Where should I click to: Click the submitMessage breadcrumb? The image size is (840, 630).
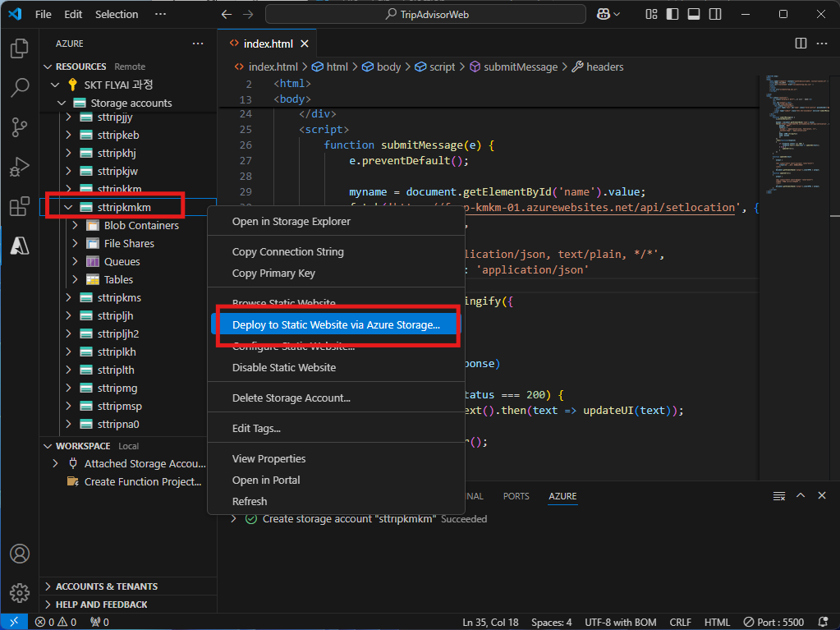pos(514,67)
